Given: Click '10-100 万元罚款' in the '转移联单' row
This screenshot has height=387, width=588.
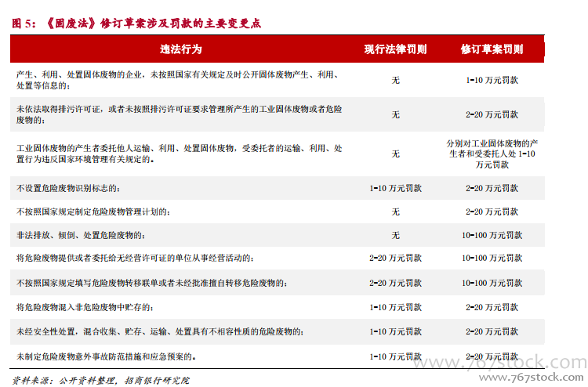Looking at the screenshot, I should tap(492, 283).
